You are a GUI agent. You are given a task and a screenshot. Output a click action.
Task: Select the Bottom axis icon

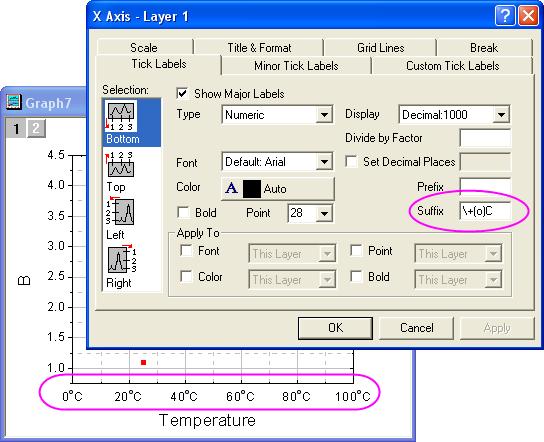[121, 116]
